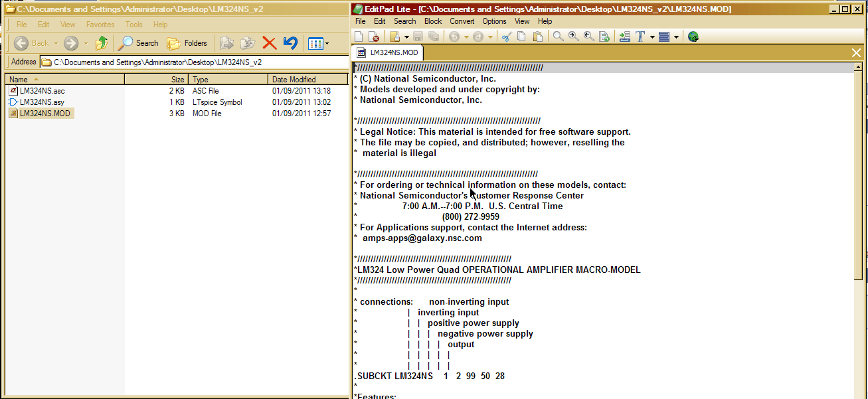
Task: Open the Forward history dropdown in Explorer
Action: (x=86, y=43)
